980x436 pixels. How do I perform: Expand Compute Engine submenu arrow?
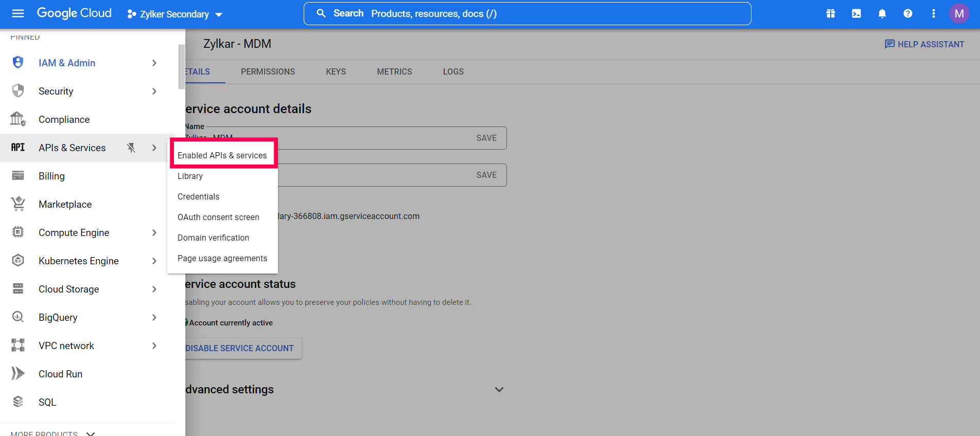click(x=154, y=232)
